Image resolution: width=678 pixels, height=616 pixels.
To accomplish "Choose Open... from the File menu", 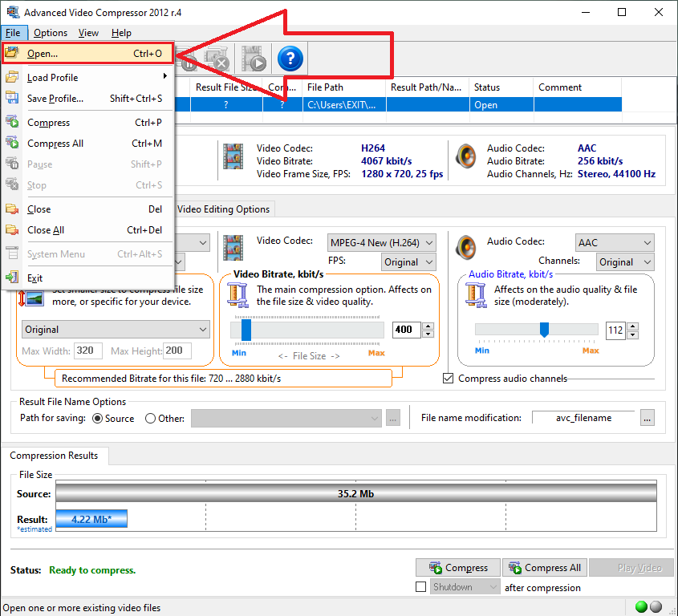I will (x=87, y=53).
